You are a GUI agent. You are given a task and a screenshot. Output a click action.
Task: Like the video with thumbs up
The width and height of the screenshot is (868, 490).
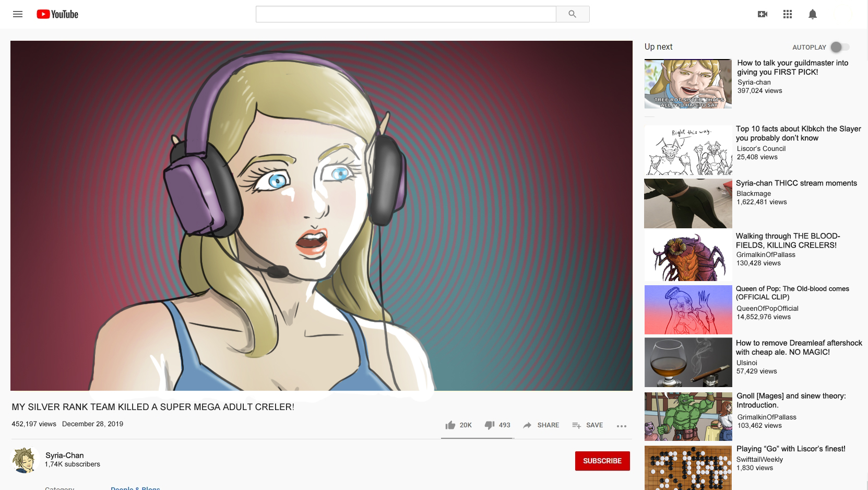tap(450, 425)
